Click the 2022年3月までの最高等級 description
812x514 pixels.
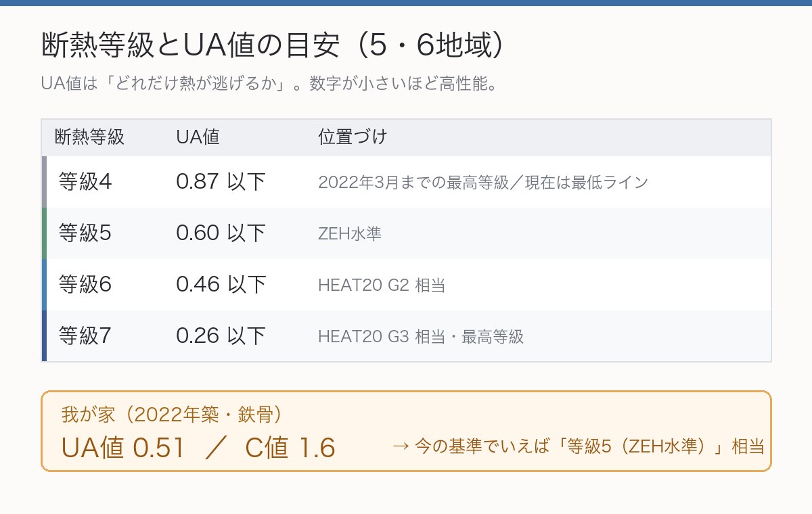(x=483, y=183)
